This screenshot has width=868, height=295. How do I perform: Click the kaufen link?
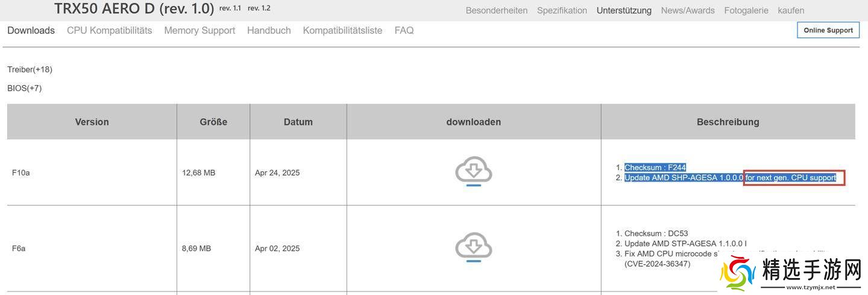coord(791,10)
